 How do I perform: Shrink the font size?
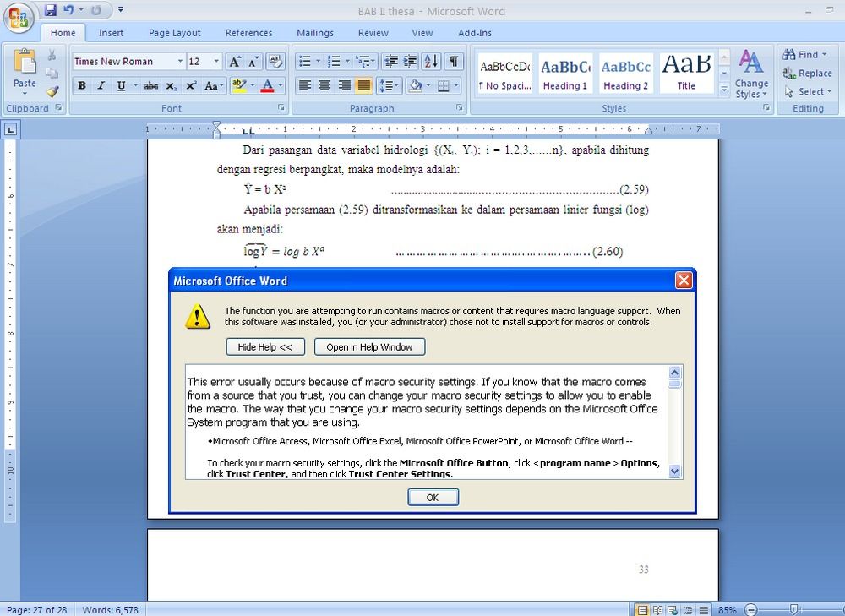[253, 62]
